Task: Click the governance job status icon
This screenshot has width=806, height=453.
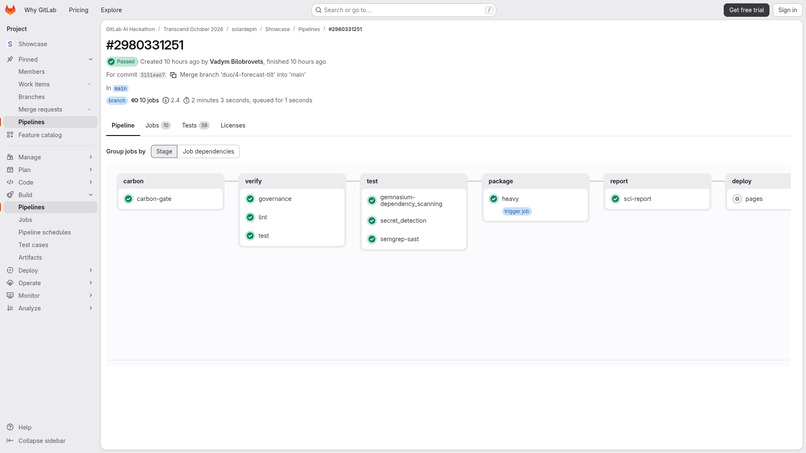Action: (250, 199)
